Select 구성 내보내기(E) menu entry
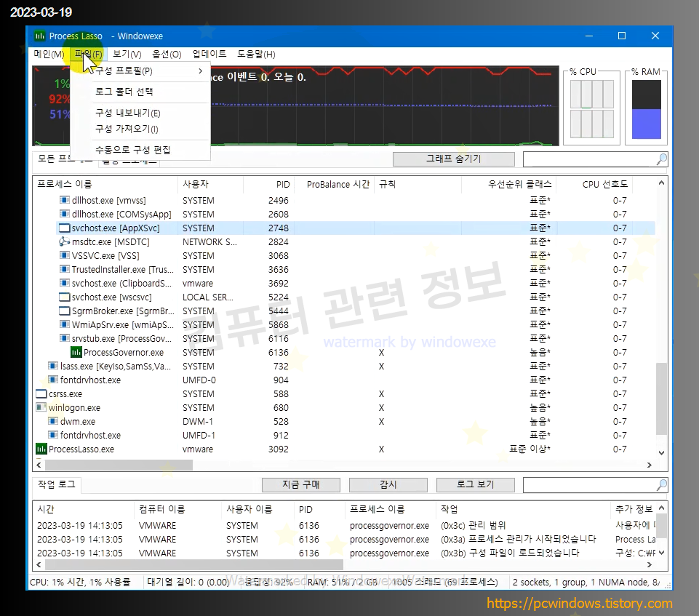The image size is (699, 616). 140,113
